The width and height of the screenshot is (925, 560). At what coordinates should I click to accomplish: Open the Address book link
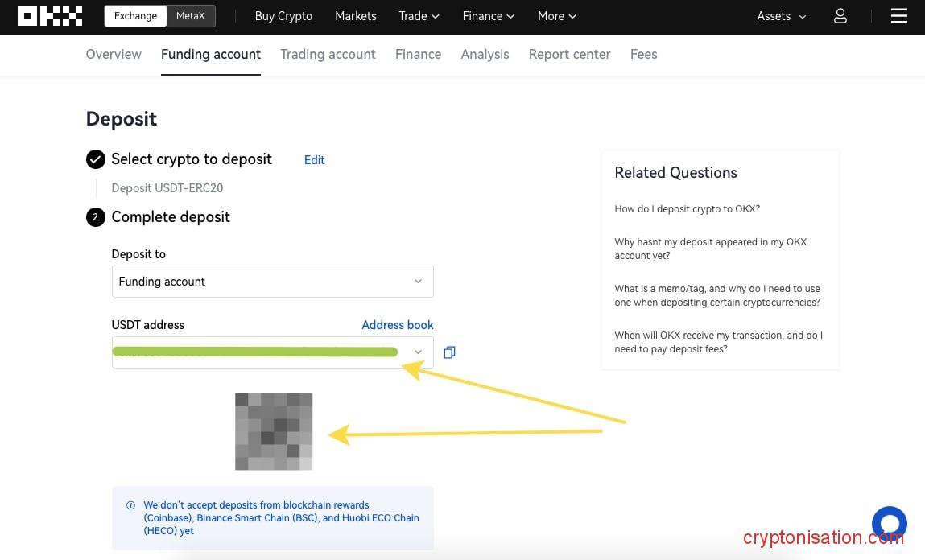pyautogui.click(x=397, y=325)
